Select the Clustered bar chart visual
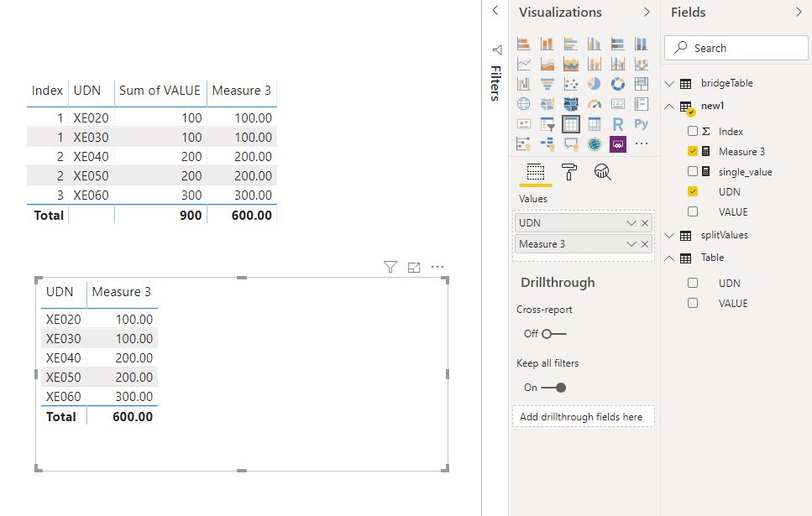This screenshot has width=812, height=516. [571, 44]
